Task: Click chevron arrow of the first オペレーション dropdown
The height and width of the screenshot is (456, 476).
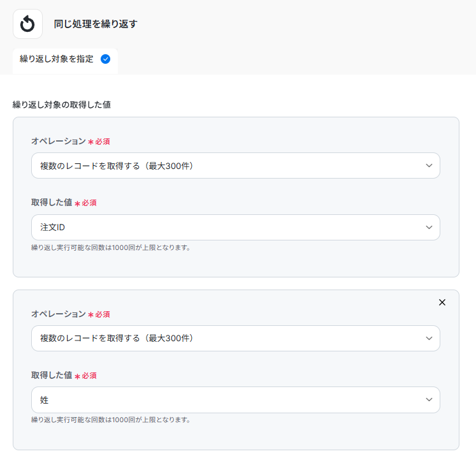Action: pyautogui.click(x=429, y=166)
